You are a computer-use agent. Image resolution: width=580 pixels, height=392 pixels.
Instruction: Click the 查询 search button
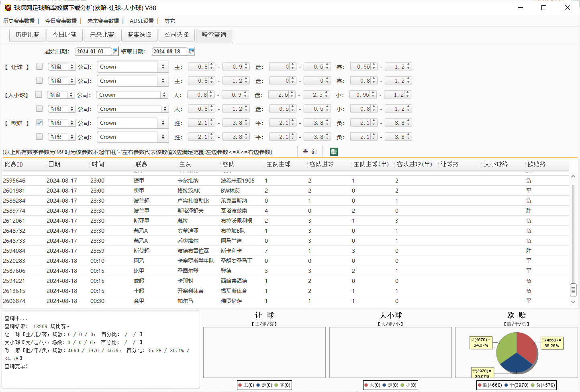pyautogui.click(x=310, y=152)
